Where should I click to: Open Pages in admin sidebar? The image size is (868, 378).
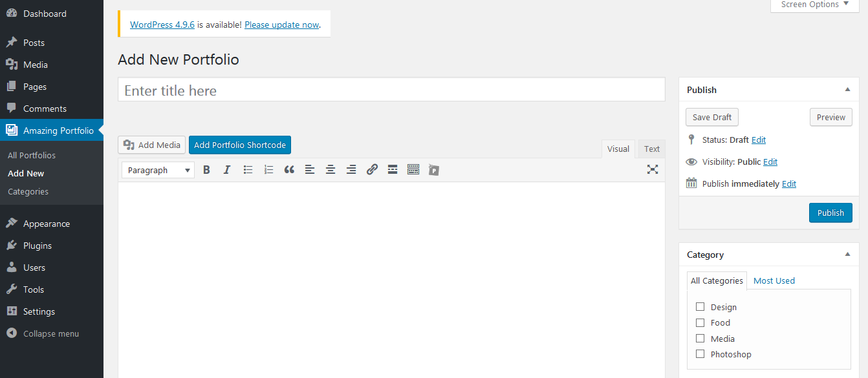(x=52, y=87)
